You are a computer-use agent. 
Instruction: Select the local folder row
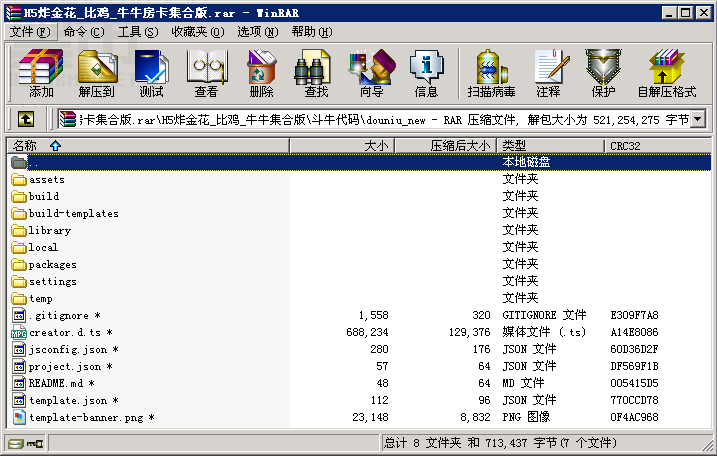pyautogui.click(x=360, y=247)
